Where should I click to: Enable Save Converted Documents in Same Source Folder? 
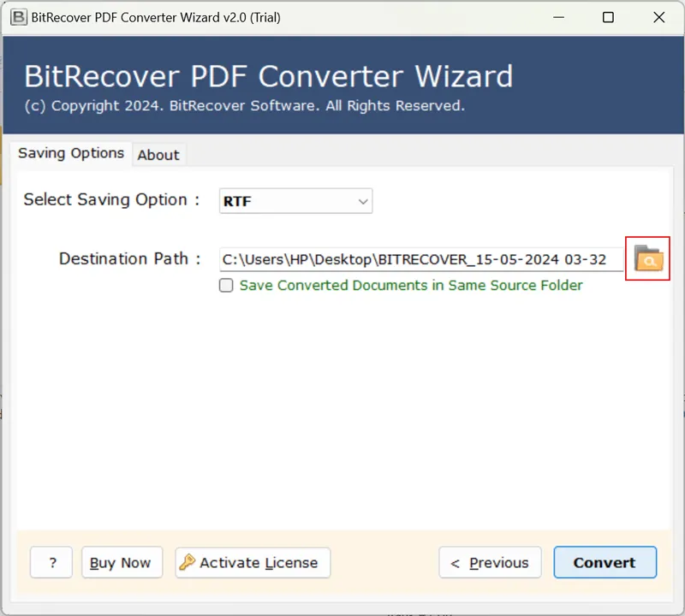point(226,286)
